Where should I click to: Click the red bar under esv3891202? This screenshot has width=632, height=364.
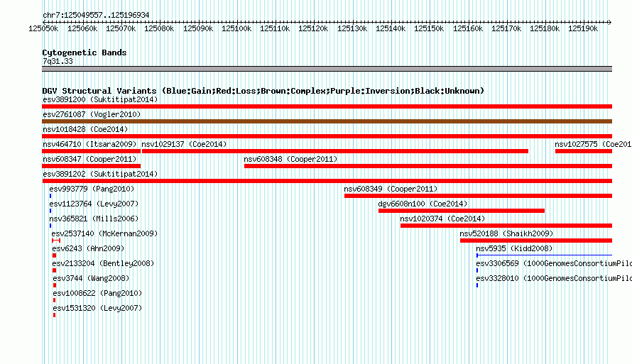click(327, 181)
